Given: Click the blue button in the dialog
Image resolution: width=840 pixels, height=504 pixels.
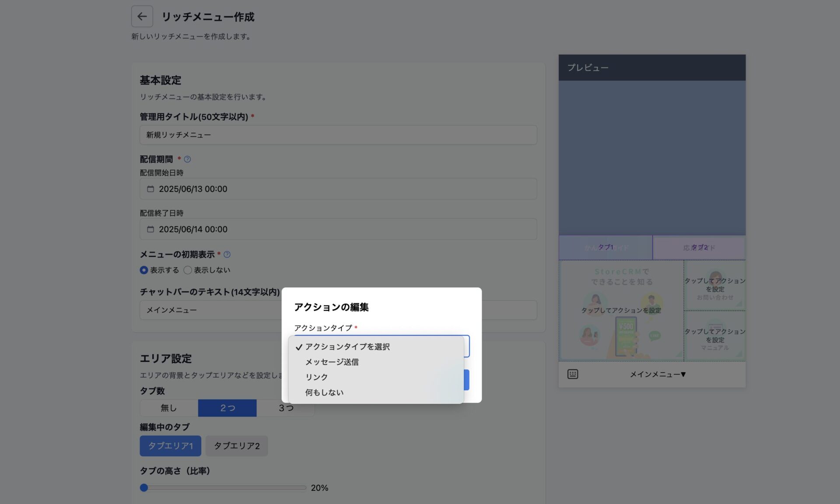Looking at the screenshot, I should [x=467, y=380].
